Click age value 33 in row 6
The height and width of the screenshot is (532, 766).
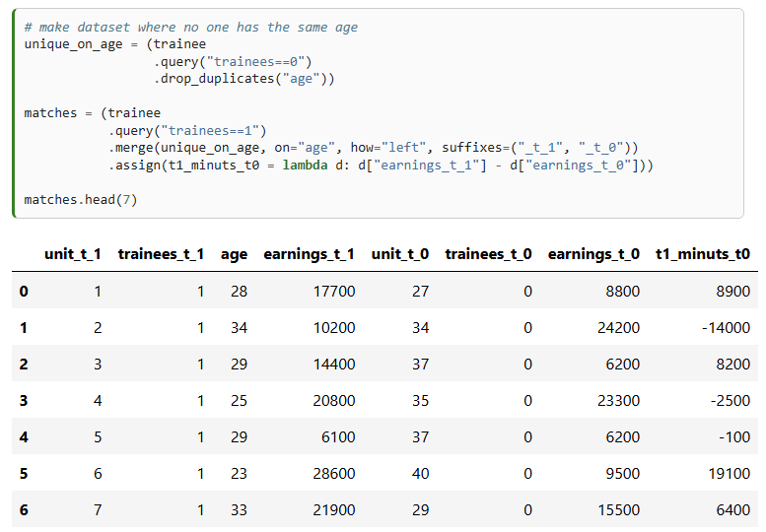pos(239,510)
